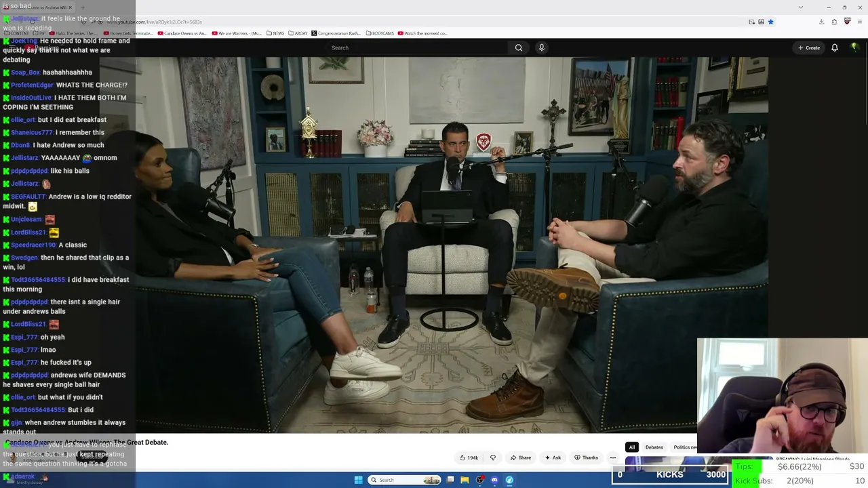This screenshot has height=488, width=868.
Task: Select the All filter chip
Action: [632, 447]
